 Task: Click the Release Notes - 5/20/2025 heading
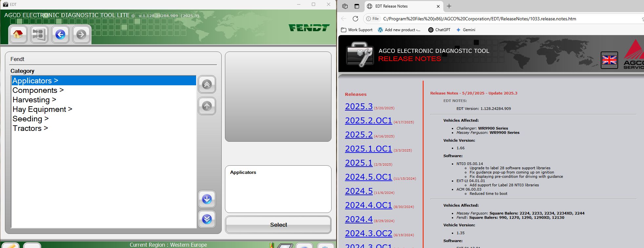click(x=474, y=93)
